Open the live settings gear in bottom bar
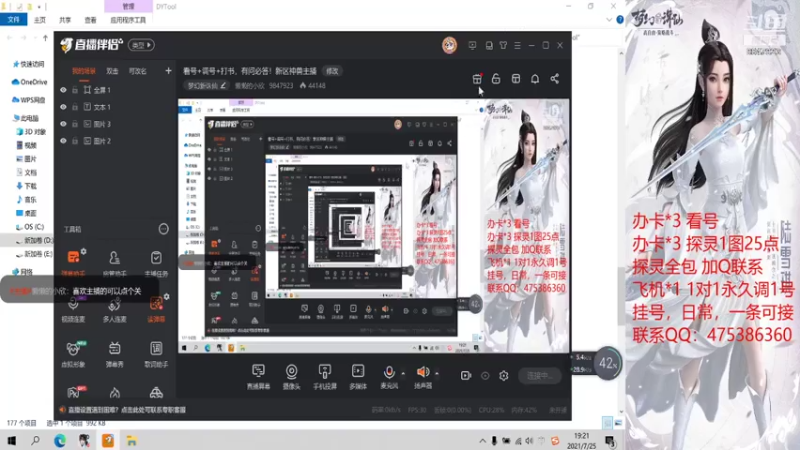The height and width of the screenshot is (450, 800). point(504,376)
